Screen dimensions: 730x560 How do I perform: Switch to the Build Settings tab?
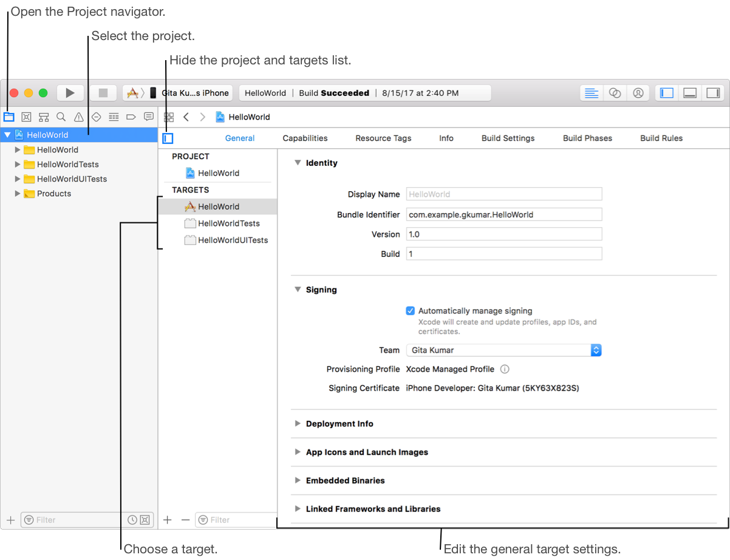click(x=508, y=138)
